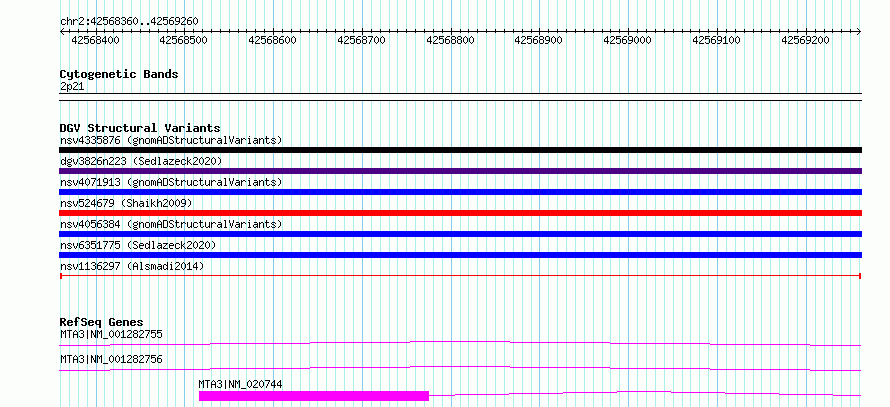Click the 42569000 ruler coordinate
This screenshot has height=407, width=890.
(628, 40)
